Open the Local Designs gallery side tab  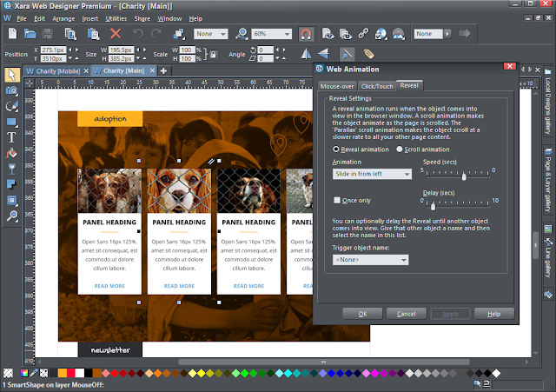[x=548, y=102]
